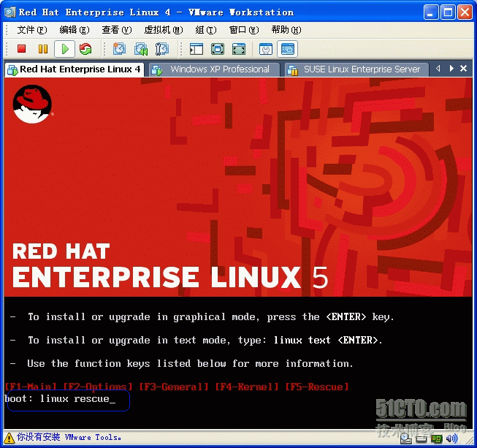Close the VMware Workstation window
Image resolution: width=477 pixels, height=448 pixels.
click(465, 12)
